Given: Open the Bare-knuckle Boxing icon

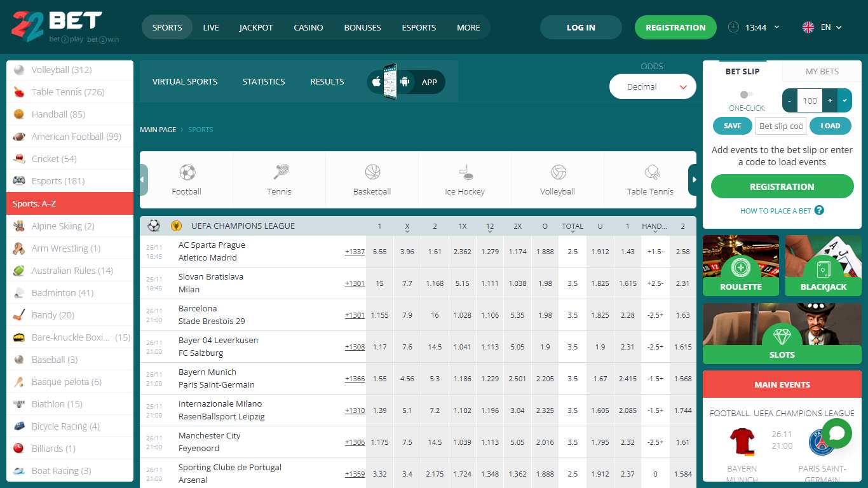Looking at the screenshot, I should coord(19,337).
